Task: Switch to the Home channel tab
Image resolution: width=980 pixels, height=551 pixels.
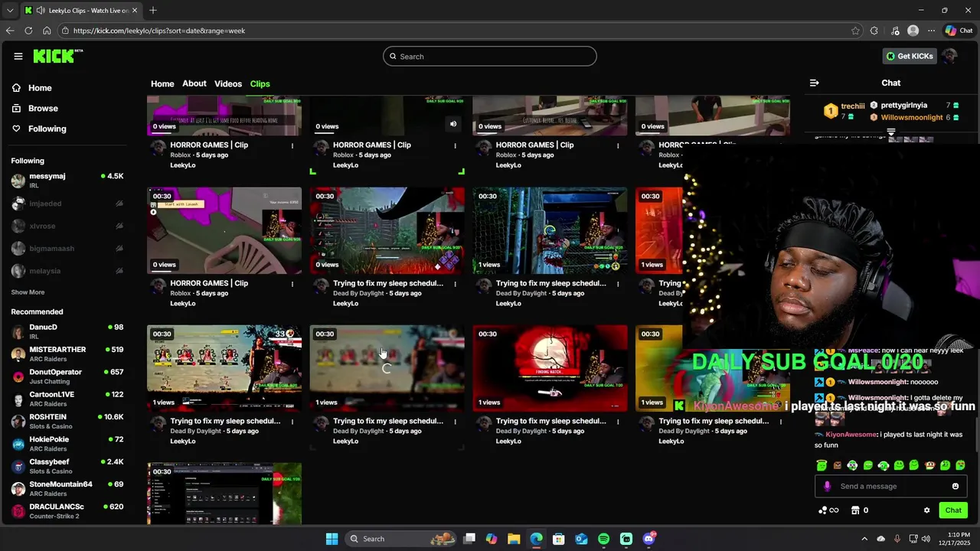Action: 162,83
